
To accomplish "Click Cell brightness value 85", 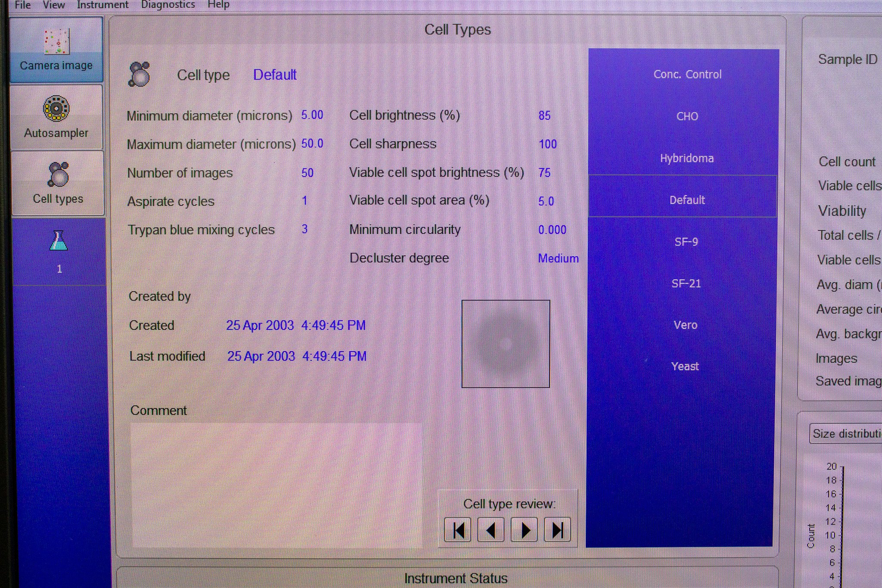I will click(545, 115).
